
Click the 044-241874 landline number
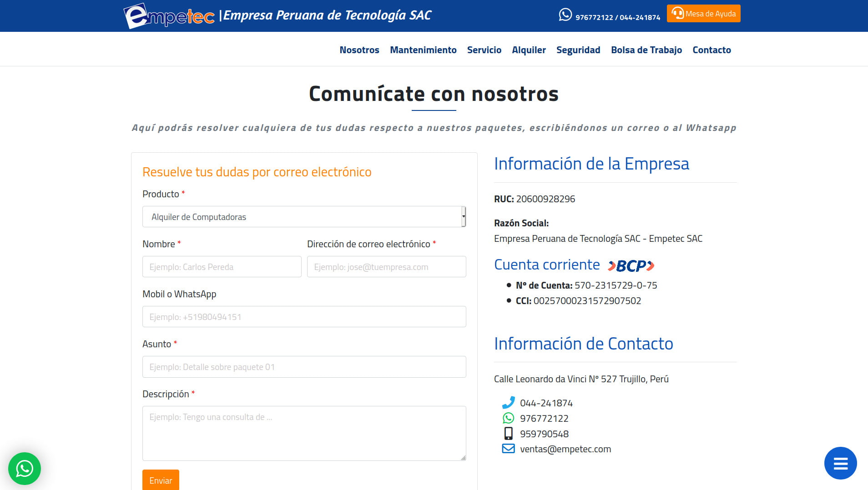546,403
